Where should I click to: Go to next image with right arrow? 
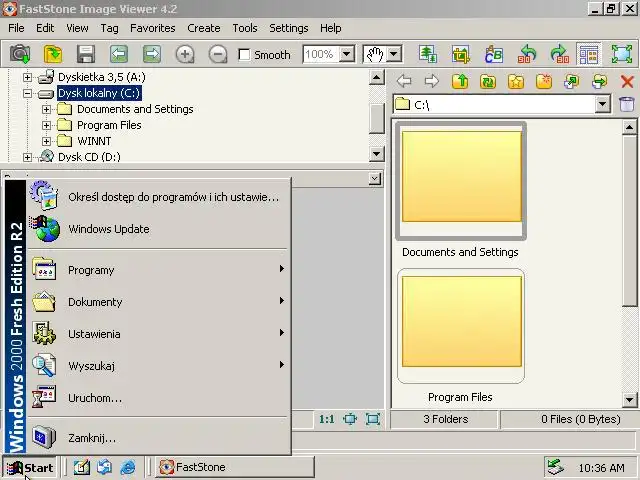click(x=152, y=54)
